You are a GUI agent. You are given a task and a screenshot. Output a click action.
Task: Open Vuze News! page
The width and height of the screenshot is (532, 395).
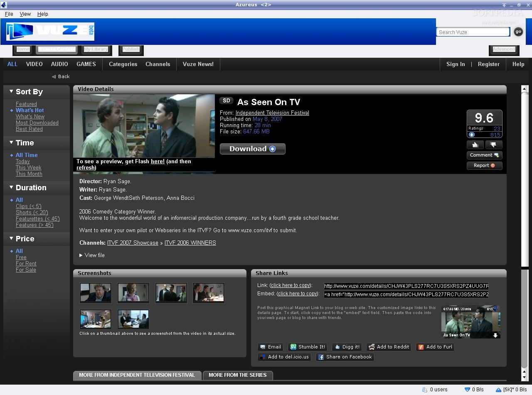click(198, 64)
